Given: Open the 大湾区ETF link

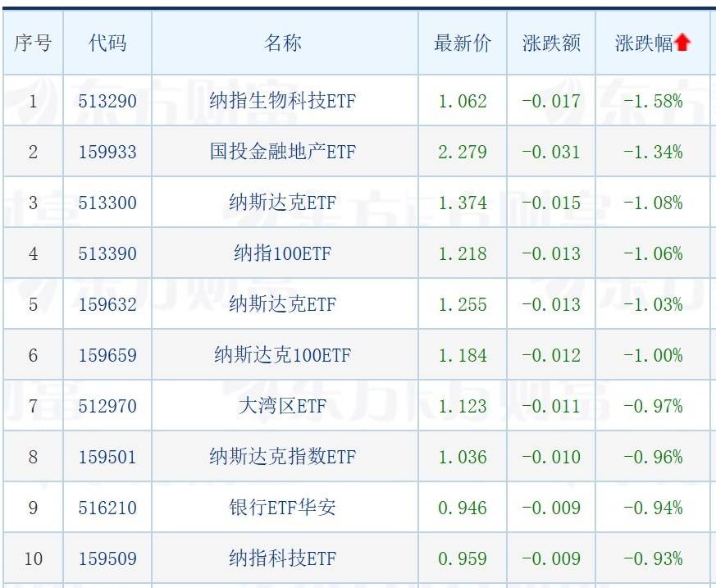Looking at the screenshot, I should tap(283, 407).
